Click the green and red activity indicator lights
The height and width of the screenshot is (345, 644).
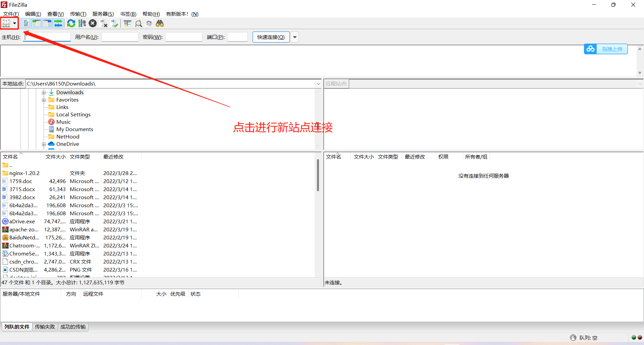[637, 338]
